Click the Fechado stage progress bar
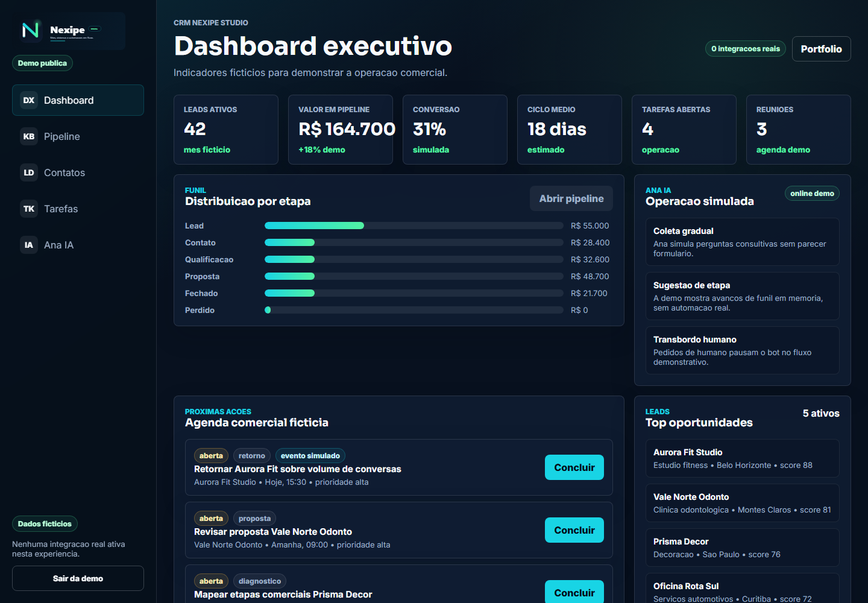Viewport: 868px width, 603px height. click(x=414, y=293)
